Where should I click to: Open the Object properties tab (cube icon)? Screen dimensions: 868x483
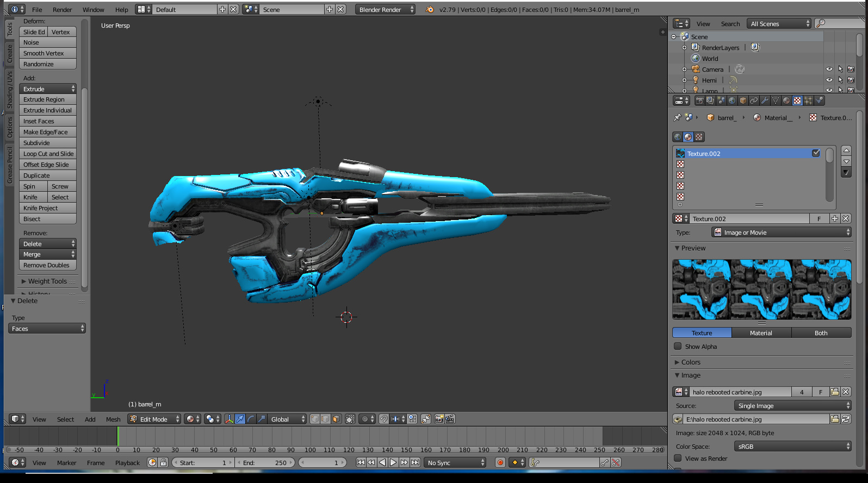tap(743, 101)
